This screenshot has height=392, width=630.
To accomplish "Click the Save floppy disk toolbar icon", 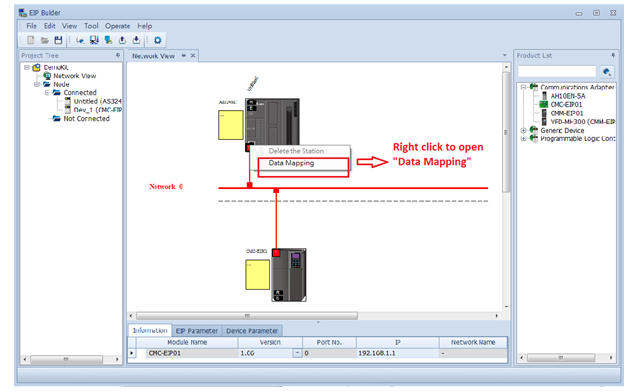I will 59,40.
